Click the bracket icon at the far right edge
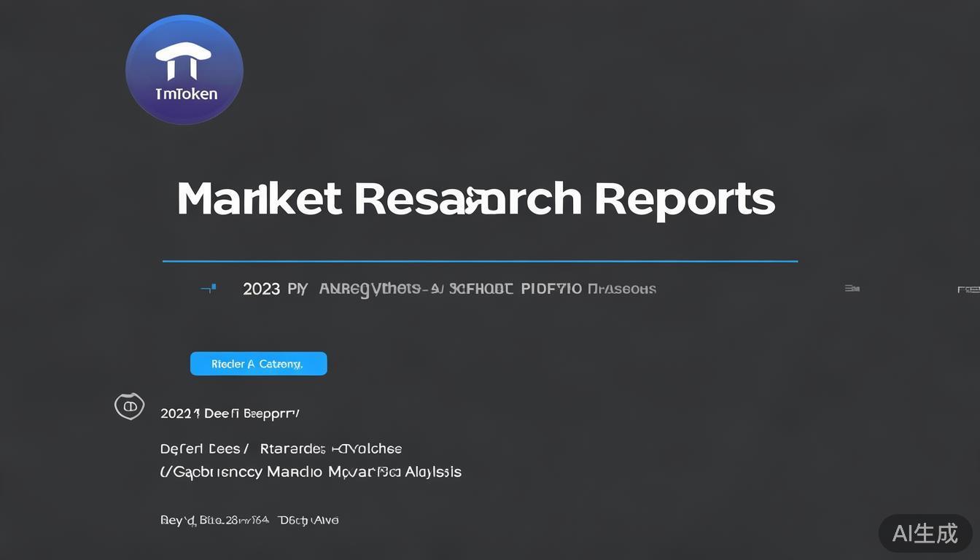The height and width of the screenshot is (560, 980). [x=968, y=289]
